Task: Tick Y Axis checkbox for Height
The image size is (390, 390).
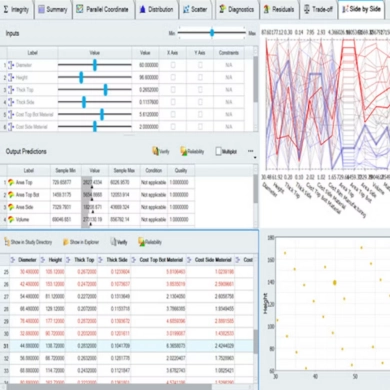Action: tap(200, 77)
